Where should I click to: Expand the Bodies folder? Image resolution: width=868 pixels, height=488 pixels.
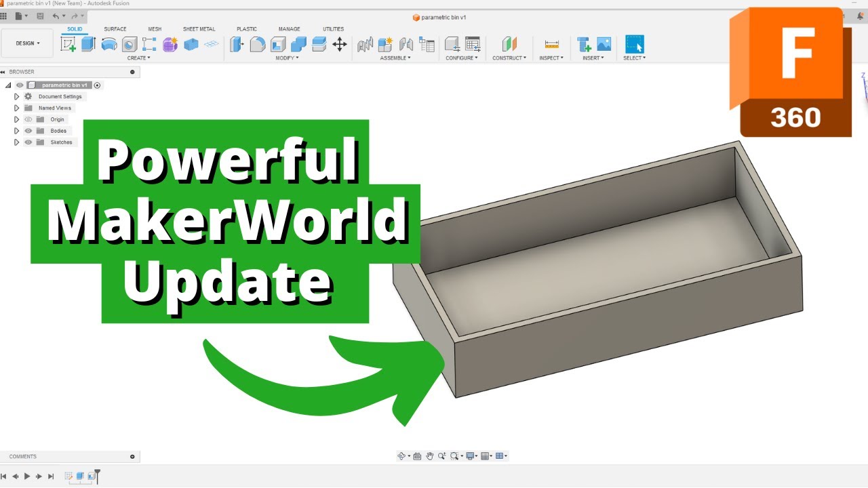click(x=17, y=131)
